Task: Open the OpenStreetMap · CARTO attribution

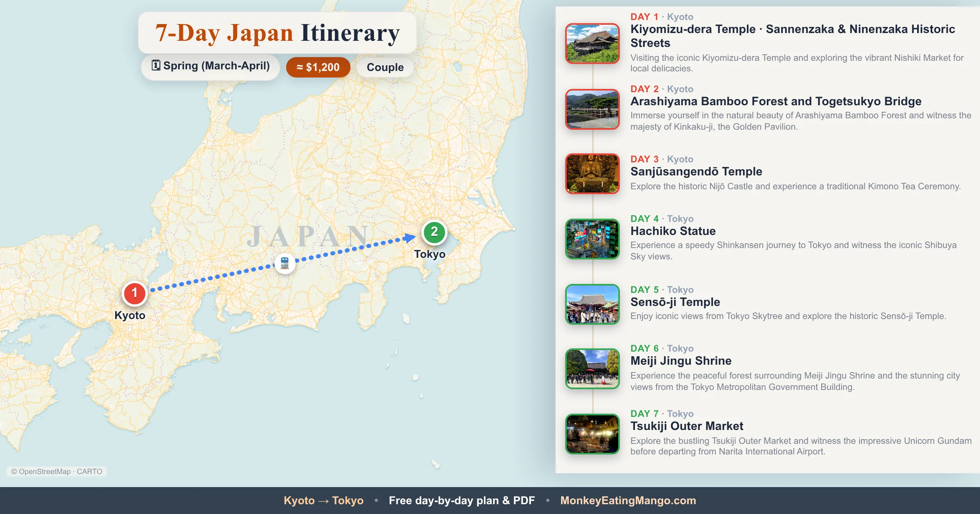Action: [57, 472]
